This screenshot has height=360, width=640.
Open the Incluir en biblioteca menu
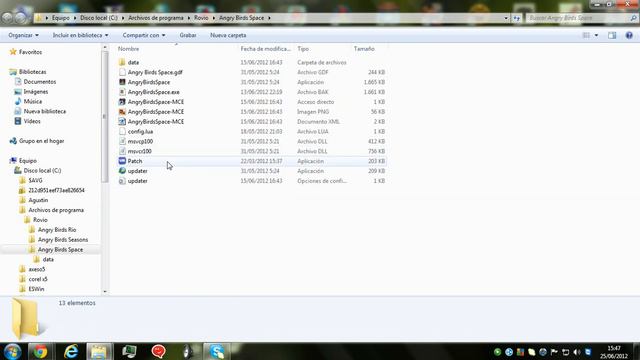pos(80,36)
